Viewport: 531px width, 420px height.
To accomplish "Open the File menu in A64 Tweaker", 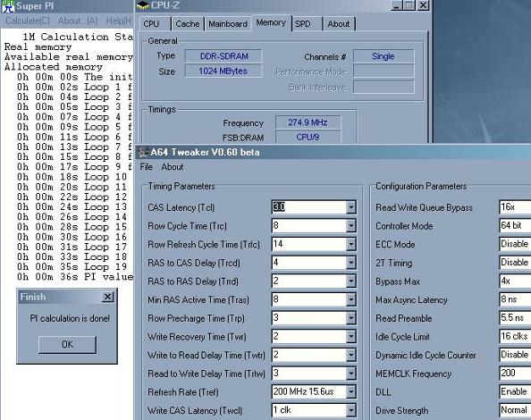I will coord(147,167).
